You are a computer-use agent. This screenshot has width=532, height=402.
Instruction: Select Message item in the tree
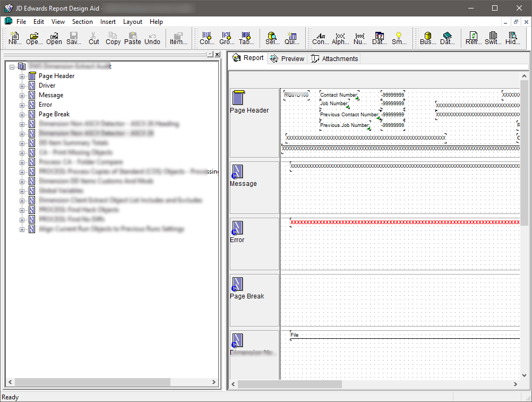[51, 95]
